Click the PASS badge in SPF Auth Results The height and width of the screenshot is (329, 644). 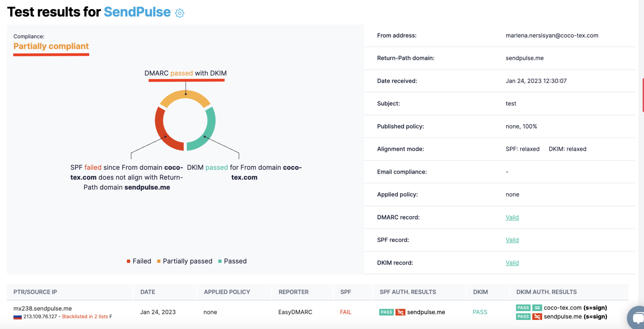tap(386, 312)
